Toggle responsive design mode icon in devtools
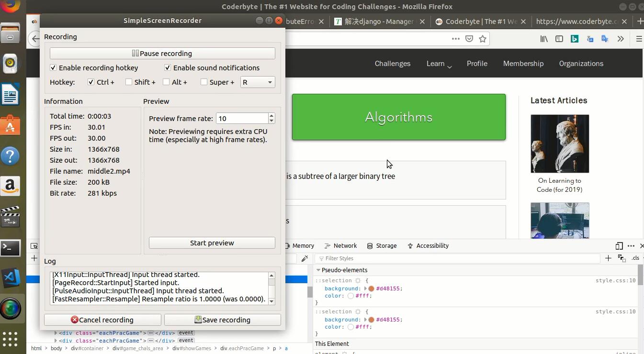Screen dimensions: 644x354 pos(619,246)
